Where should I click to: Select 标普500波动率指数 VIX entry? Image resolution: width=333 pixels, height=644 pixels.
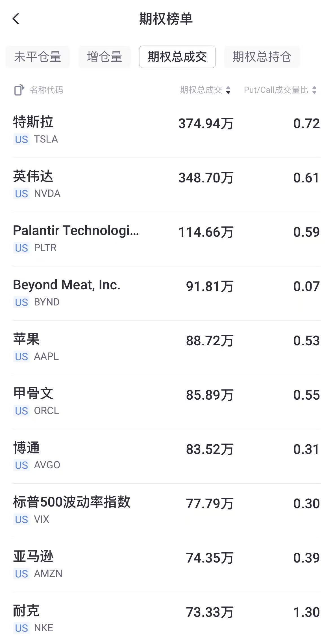[x=166, y=511]
